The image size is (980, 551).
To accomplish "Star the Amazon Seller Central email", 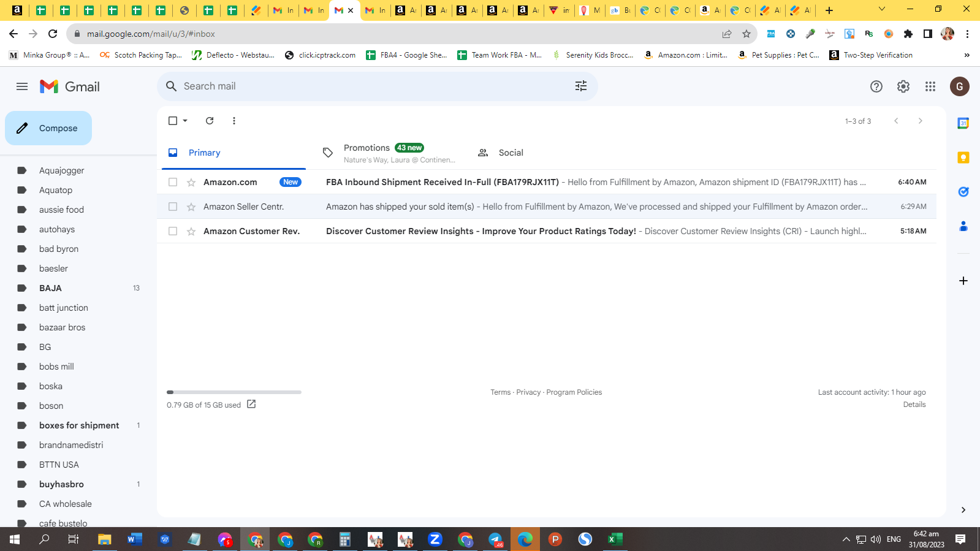I will tap(191, 207).
